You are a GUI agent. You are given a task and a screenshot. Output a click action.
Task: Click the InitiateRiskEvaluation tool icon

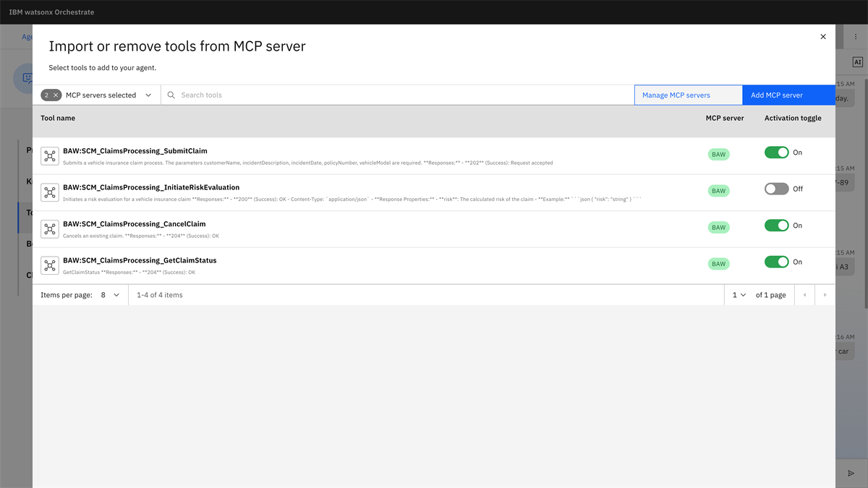(x=49, y=192)
